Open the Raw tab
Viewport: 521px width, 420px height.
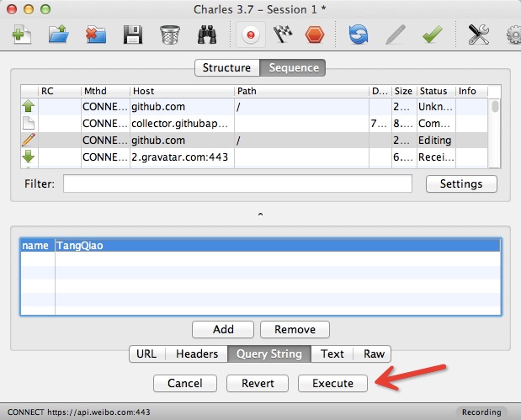372,354
